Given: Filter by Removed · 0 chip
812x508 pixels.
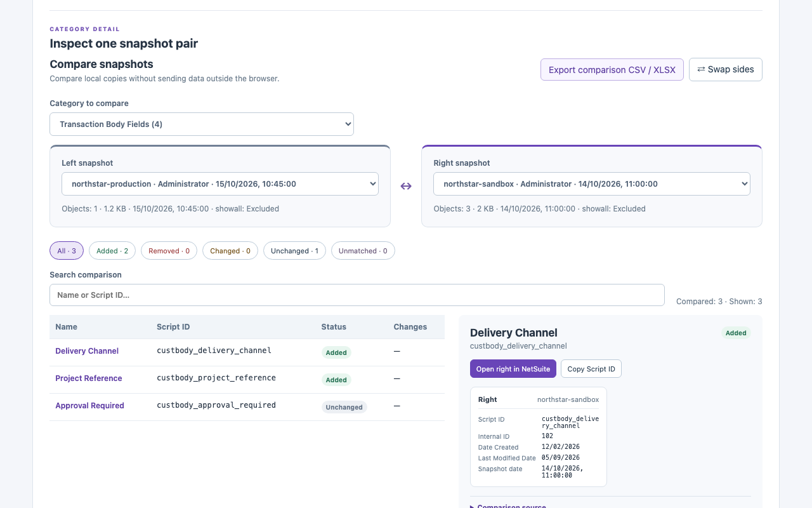Looking at the screenshot, I should coord(169,251).
